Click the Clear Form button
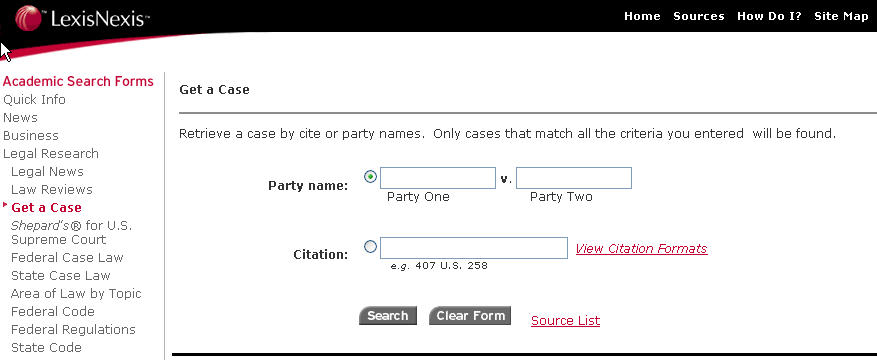The height and width of the screenshot is (360, 877). pyautogui.click(x=470, y=316)
